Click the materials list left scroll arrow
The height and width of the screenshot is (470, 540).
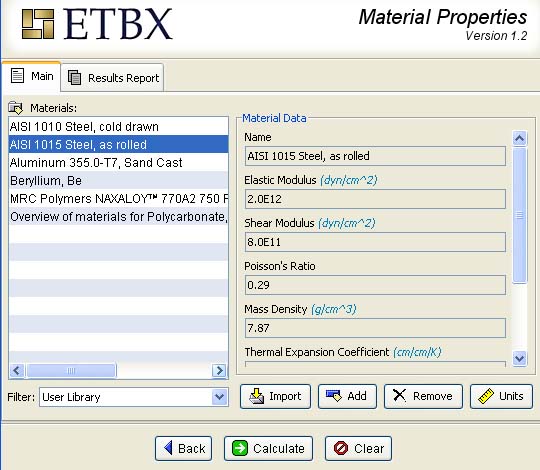tap(17, 370)
